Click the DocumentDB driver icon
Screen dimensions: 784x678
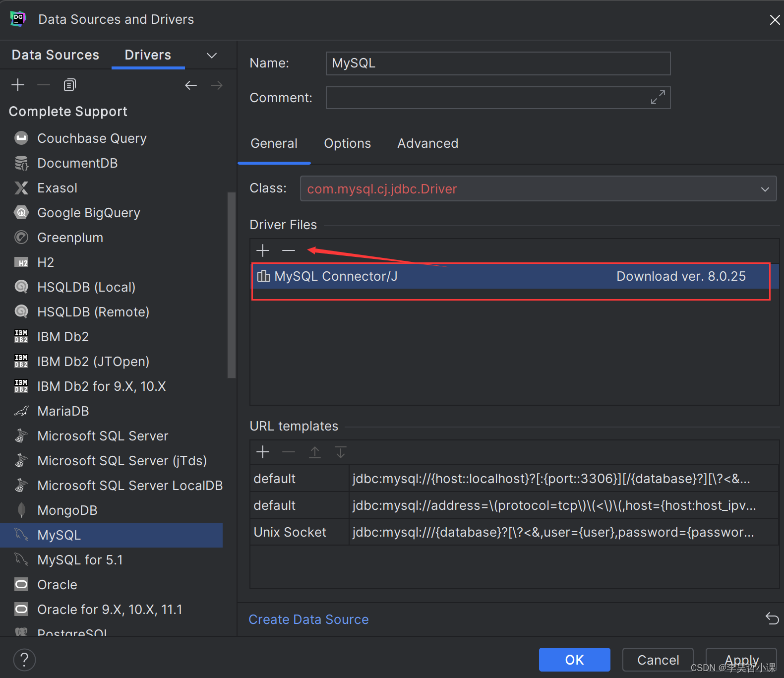coord(21,163)
